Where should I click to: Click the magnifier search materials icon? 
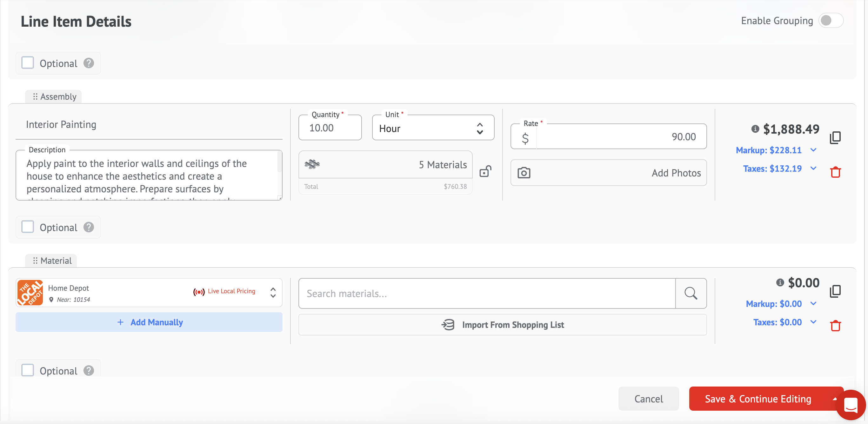(691, 293)
